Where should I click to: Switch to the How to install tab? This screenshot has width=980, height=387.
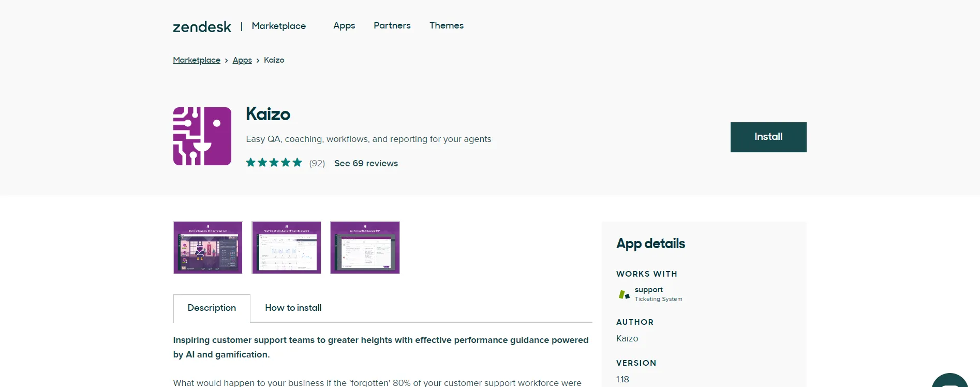293,308
